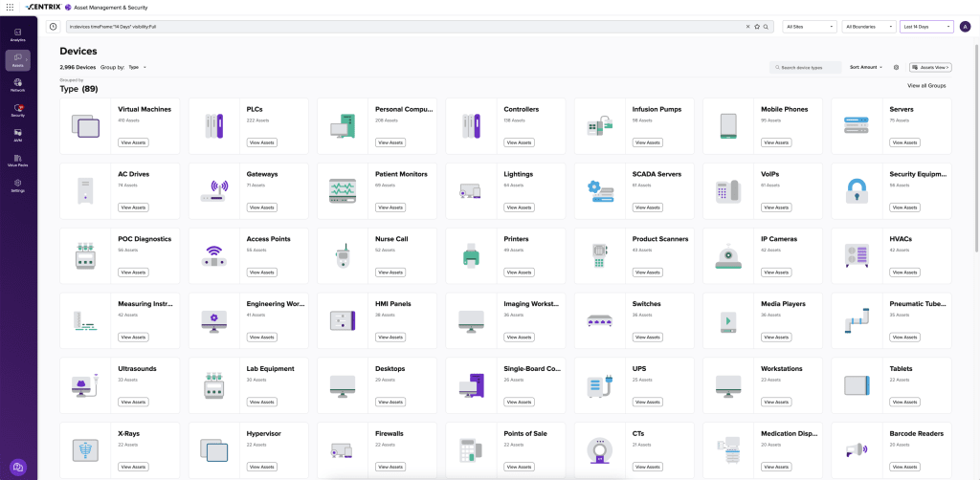Click the Access Points wifi icon
Screen dimensions: 980x480
click(214, 256)
